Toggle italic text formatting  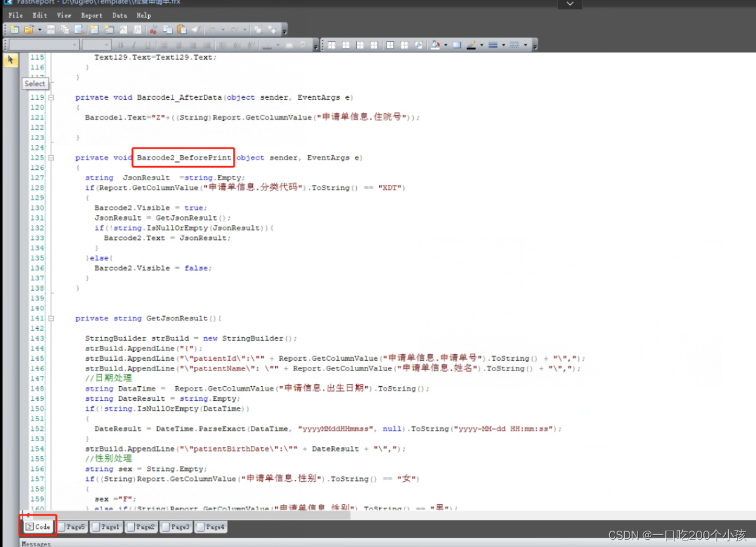134,44
